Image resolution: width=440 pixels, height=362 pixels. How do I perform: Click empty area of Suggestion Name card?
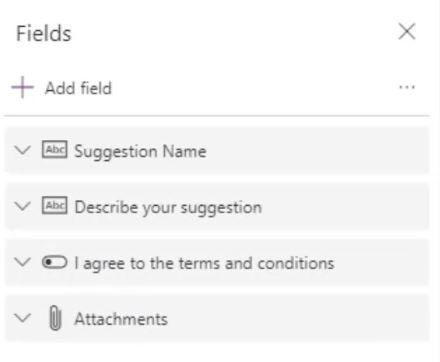317,150
